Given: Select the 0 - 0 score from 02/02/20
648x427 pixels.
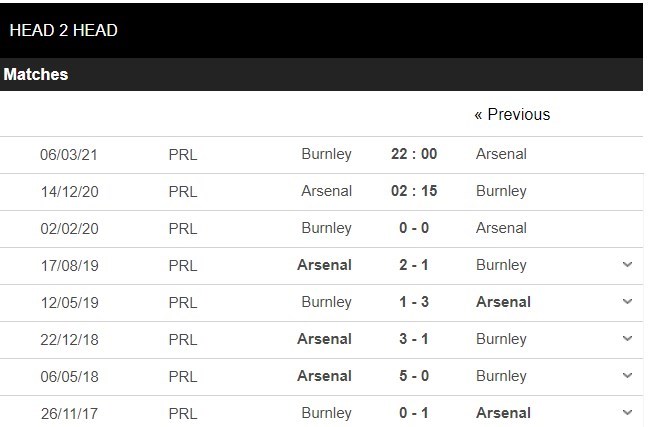Looking at the screenshot, I should 414,228.
